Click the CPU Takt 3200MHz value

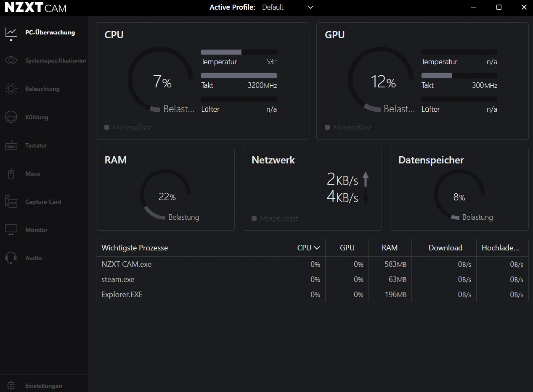click(262, 85)
